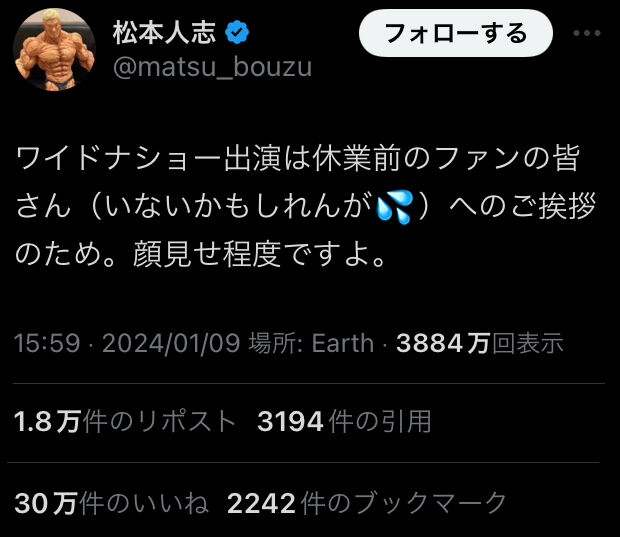The image size is (620, 537).
Task: Click the 3884万回表示 view count
Action: (x=480, y=343)
